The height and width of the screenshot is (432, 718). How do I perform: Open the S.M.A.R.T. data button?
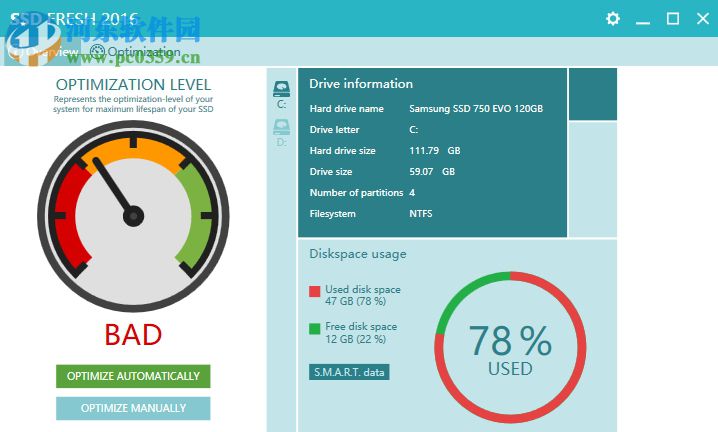[x=349, y=372]
